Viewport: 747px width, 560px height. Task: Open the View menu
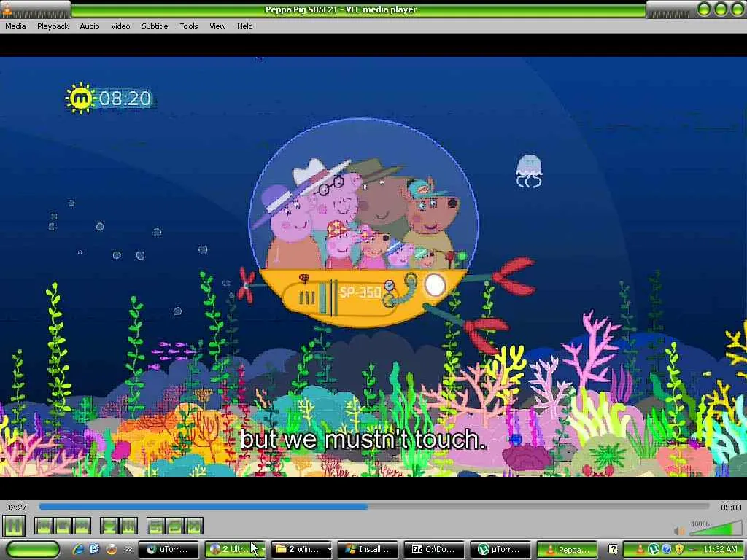pos(217,26)
